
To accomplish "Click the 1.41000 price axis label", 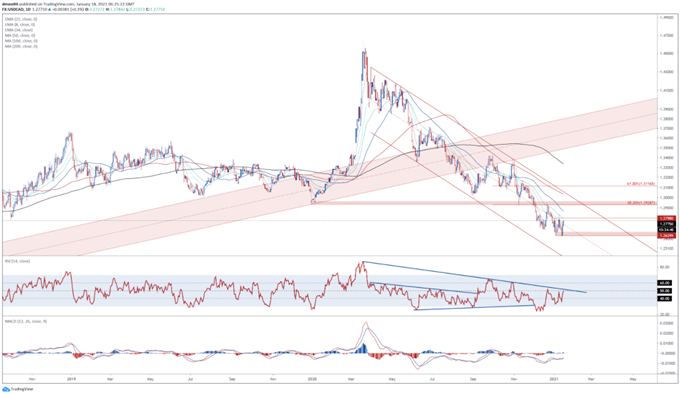I will click(666, 90).
